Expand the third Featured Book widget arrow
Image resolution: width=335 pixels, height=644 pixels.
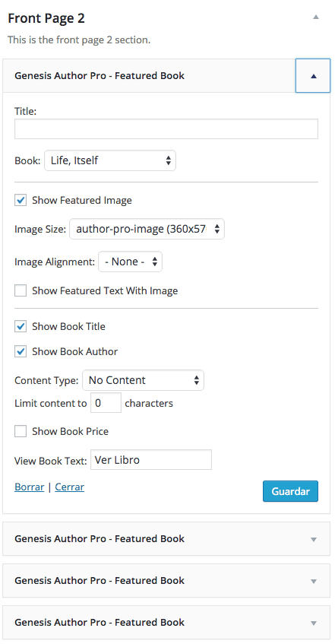(314, 581)
